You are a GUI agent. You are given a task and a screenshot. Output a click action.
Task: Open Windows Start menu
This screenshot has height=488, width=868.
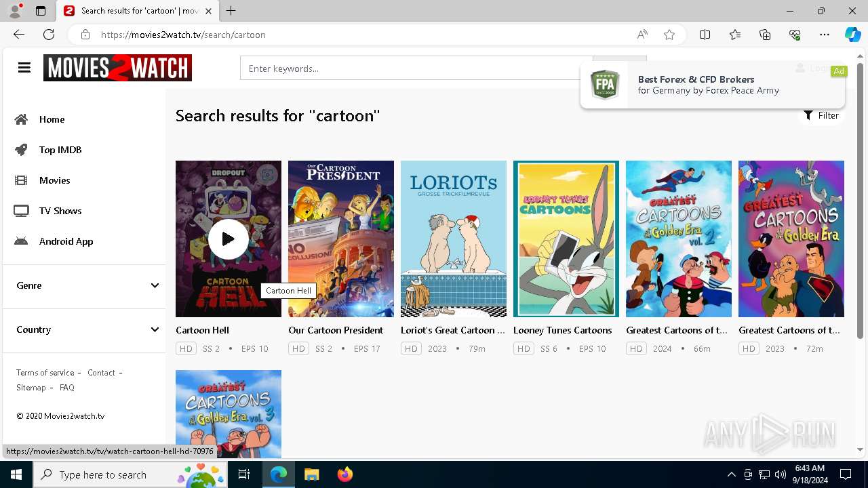pyautogui.click(x=16, y=474)
